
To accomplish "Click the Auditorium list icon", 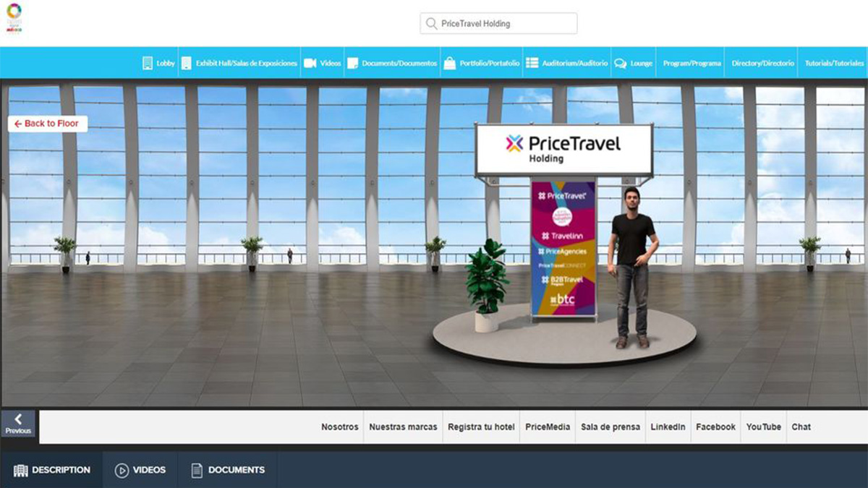I will point(532,63).
